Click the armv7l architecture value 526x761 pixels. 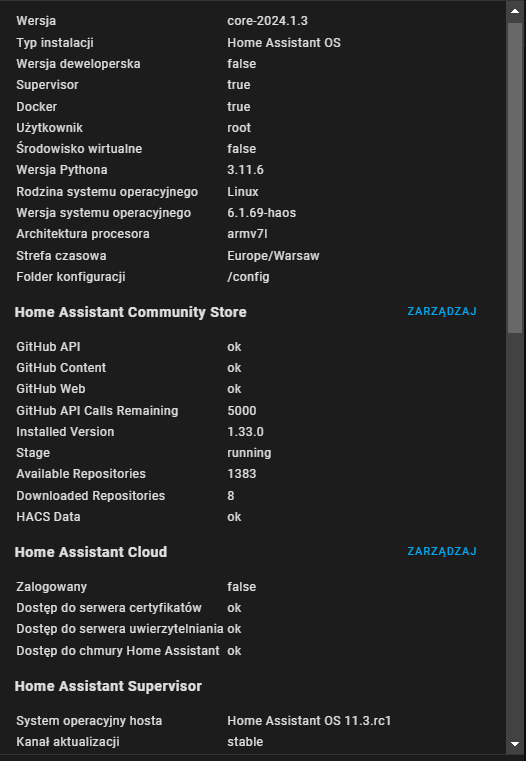pyautogui.click(x=247, y=234)
